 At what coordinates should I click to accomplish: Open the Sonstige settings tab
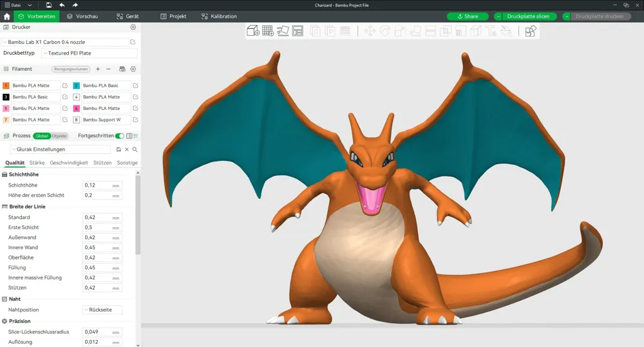pos(127,163)
